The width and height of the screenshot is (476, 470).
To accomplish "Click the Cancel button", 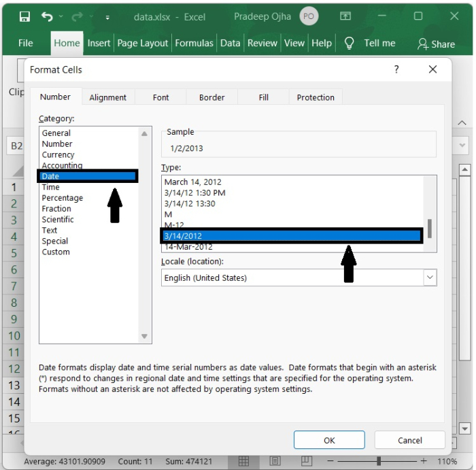I will coord(410,440).
